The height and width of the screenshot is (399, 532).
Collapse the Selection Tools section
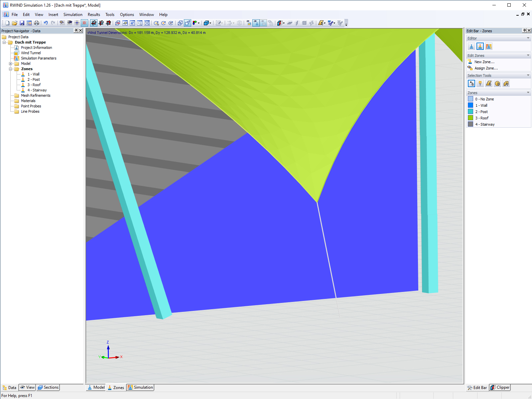click(528, 75)
